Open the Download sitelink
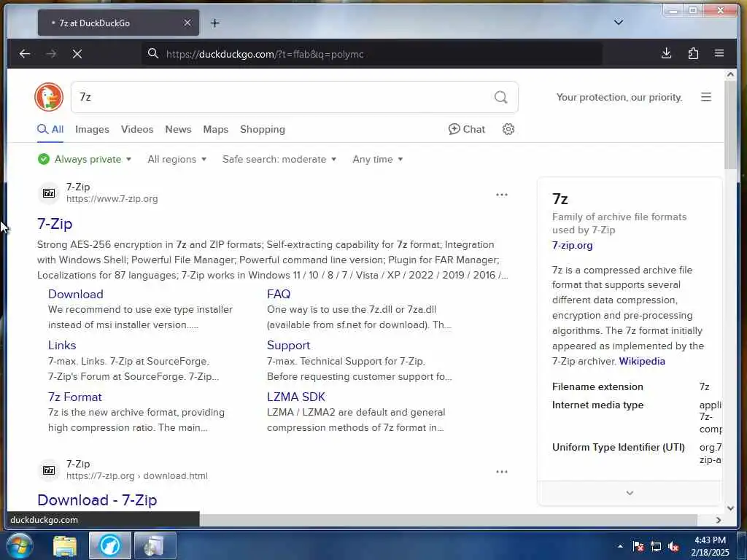Viewport: 747px width, 560px height. tap(76, 294)
